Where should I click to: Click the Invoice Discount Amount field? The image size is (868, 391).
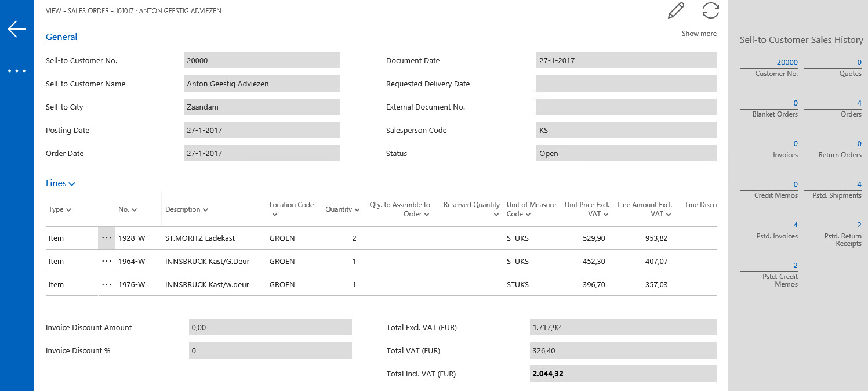click(270, 328)
